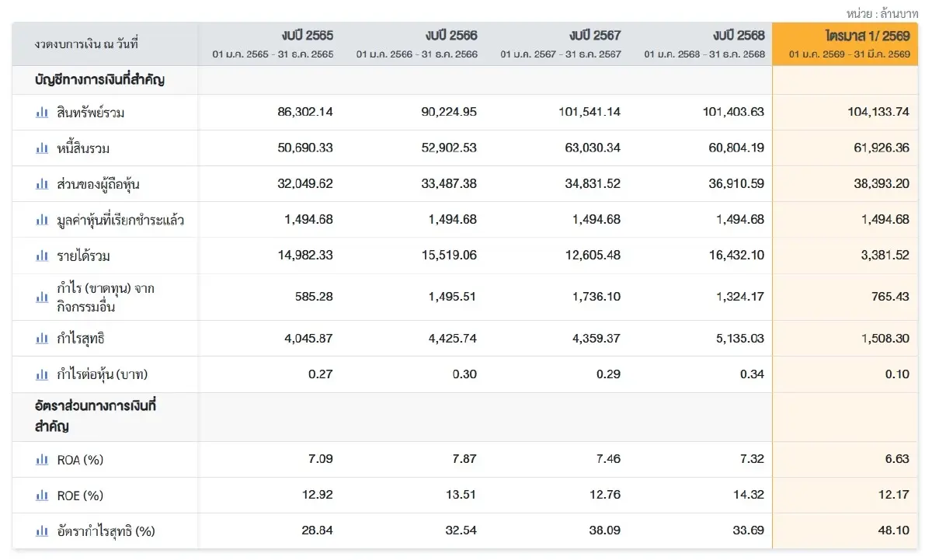Show the chart for กำไรต่อหุ้น (บาท)
Image resolution: width=932 pixels, height=560 pixels.
pos(42,374)
